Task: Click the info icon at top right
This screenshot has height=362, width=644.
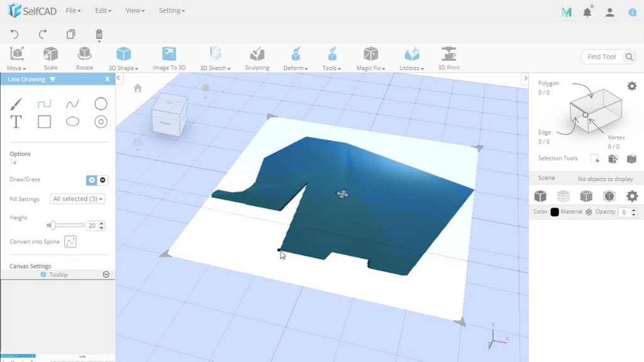Action: click(x=633, y=13)
